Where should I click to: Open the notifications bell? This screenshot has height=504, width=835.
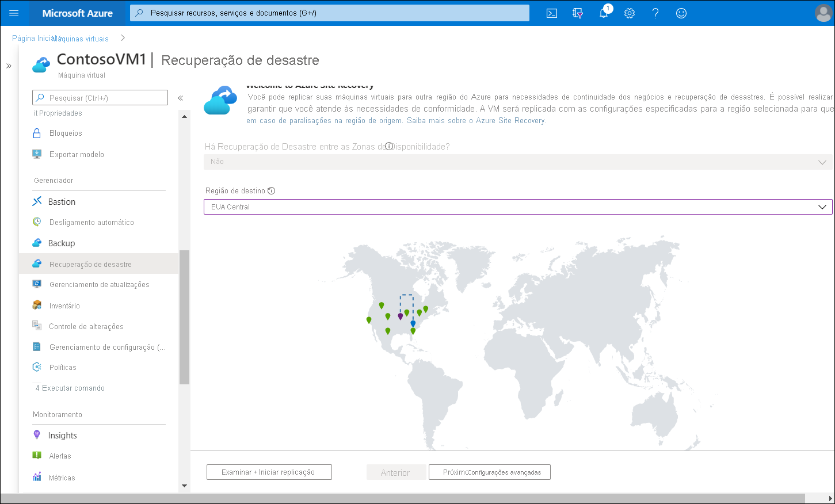click(x=604, y=13)
